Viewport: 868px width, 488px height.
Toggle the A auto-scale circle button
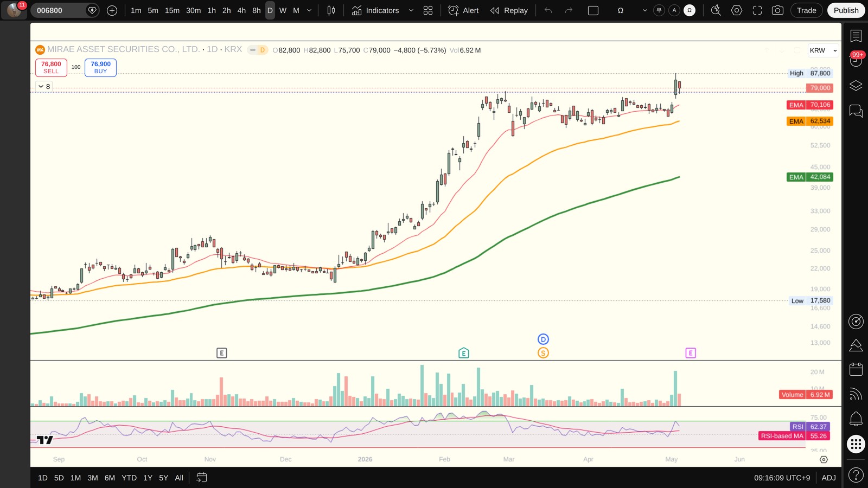[674, 10]
